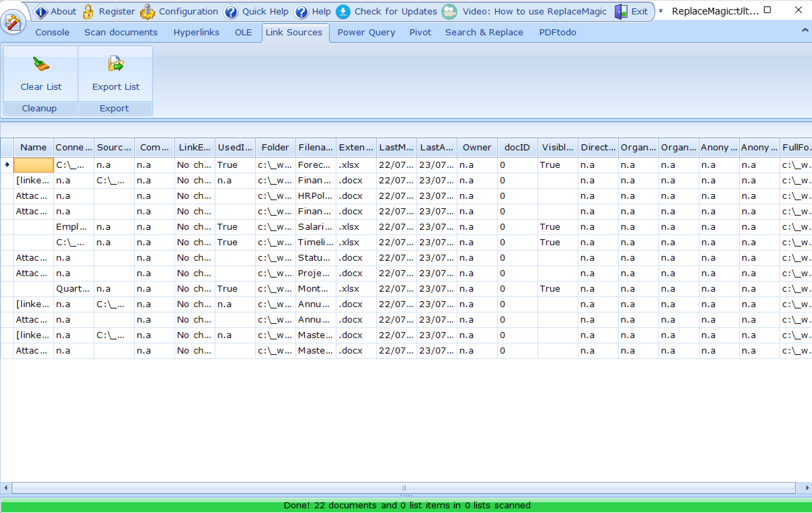Sort by the docID column header
Image resolution: width=812 pixels, height=513 pixels.
coord(517,147)
